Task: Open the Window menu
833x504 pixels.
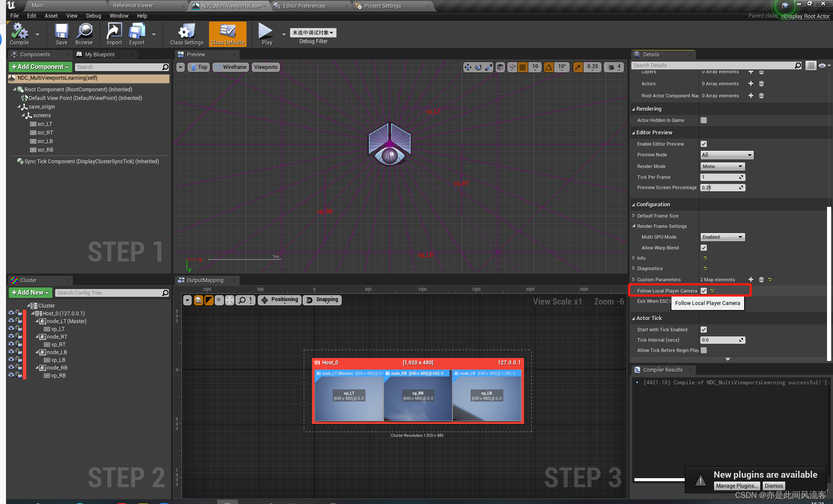Action: [119, 16]
